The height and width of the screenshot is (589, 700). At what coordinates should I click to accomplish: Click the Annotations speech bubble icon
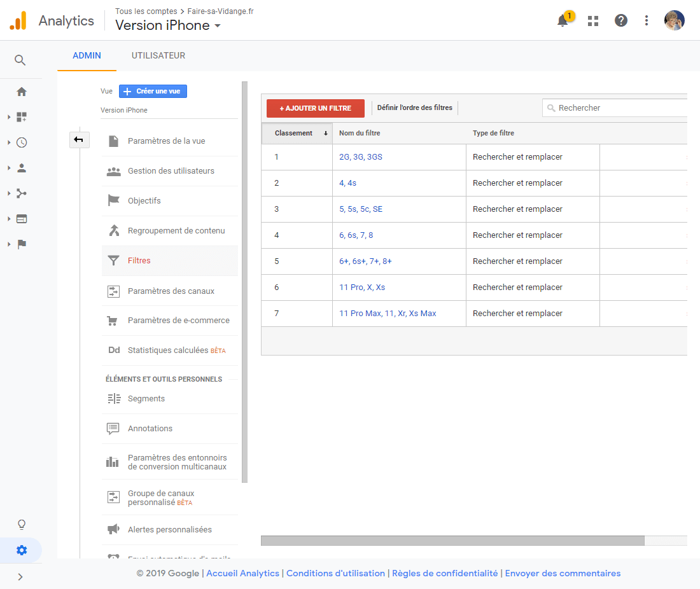point(113,428)
